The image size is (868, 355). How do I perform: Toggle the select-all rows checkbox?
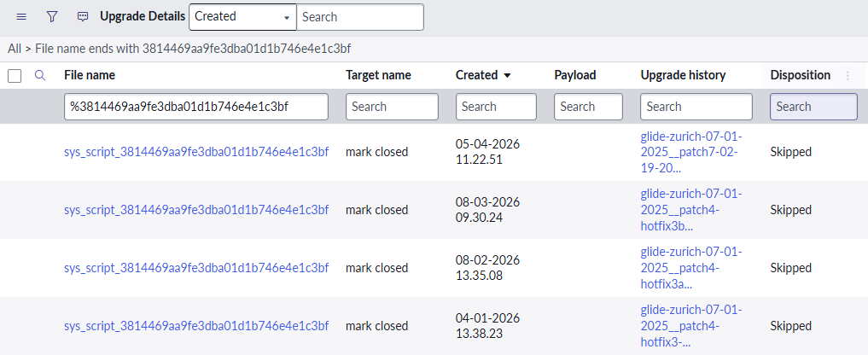pyautogui.click(x=15, y=76)
